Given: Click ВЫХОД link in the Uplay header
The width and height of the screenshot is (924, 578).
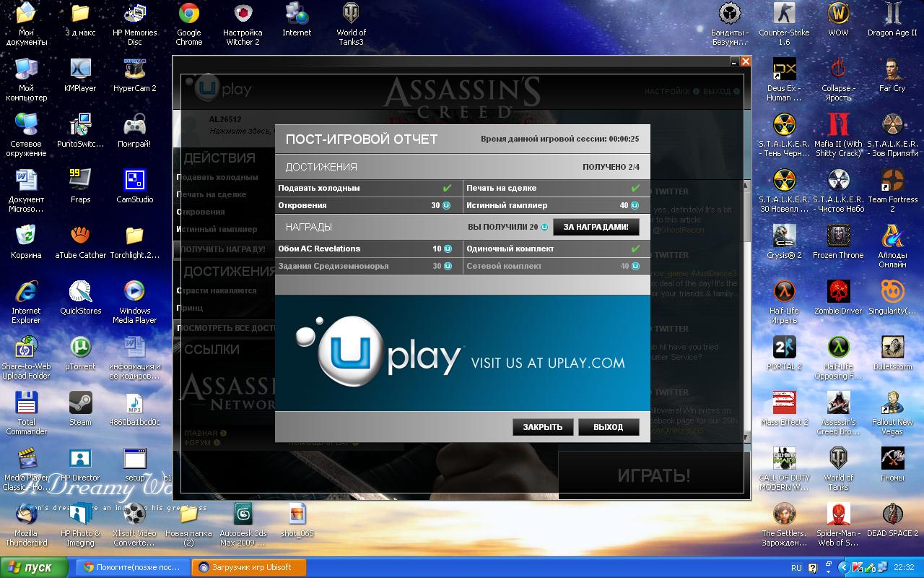Looking at the screenshot, I should (x=721, y=92).
